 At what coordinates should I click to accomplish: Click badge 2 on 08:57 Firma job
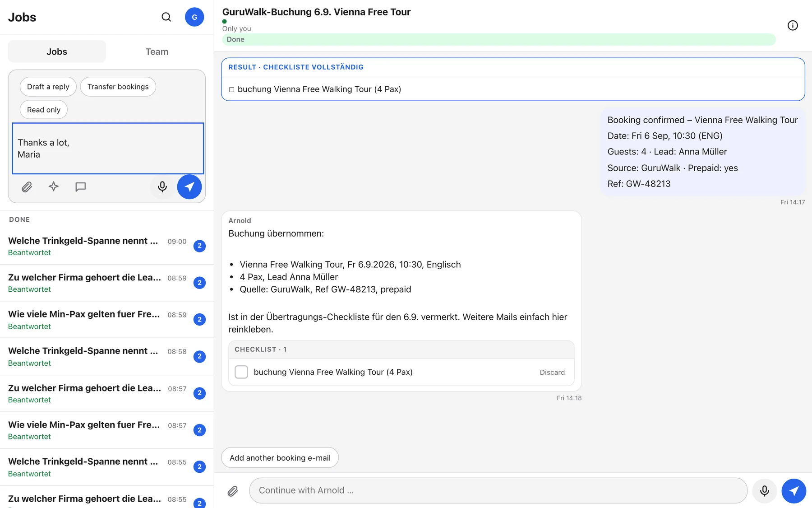tap(199, 393)
